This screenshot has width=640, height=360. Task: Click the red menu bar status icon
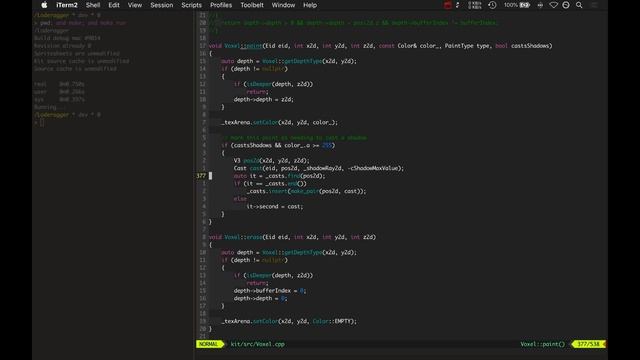(x=448, y=5)
